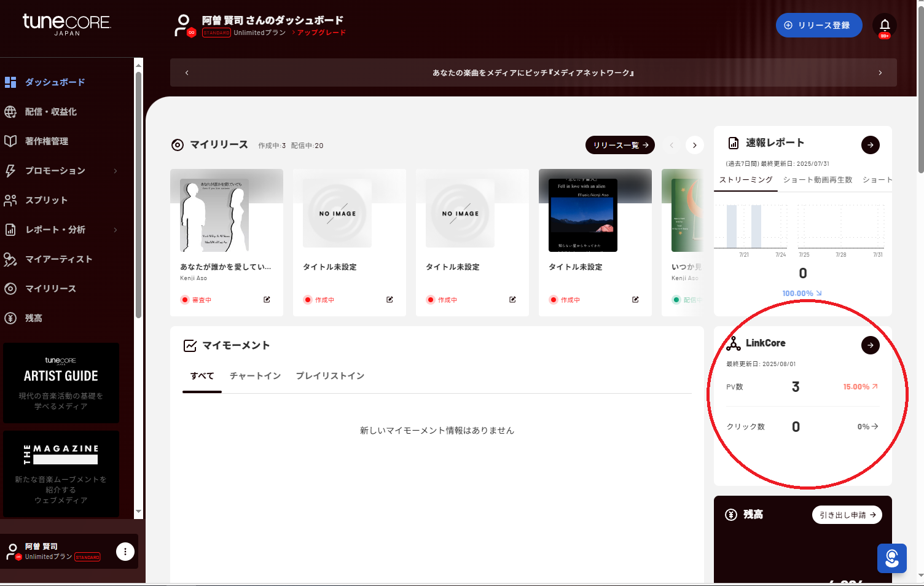Expand レポート・分析 sidebar submenu
924x586 pixels.
(x=115, y=230)
